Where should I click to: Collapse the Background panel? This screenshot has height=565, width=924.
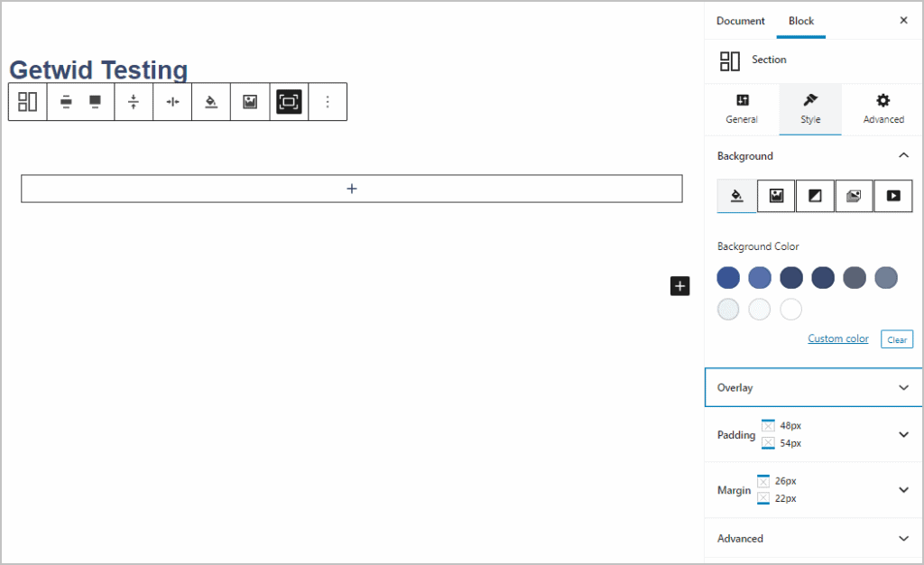coord(813,155)
